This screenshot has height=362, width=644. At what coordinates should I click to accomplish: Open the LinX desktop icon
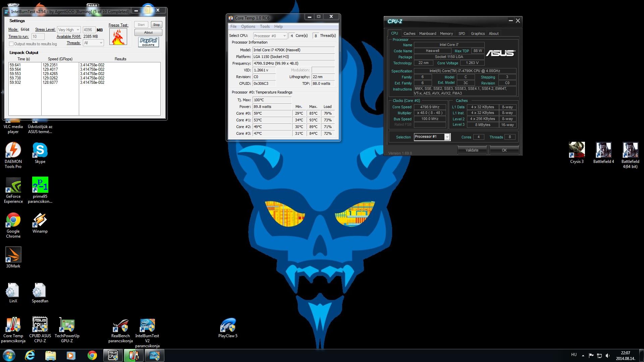pos(13,293)
